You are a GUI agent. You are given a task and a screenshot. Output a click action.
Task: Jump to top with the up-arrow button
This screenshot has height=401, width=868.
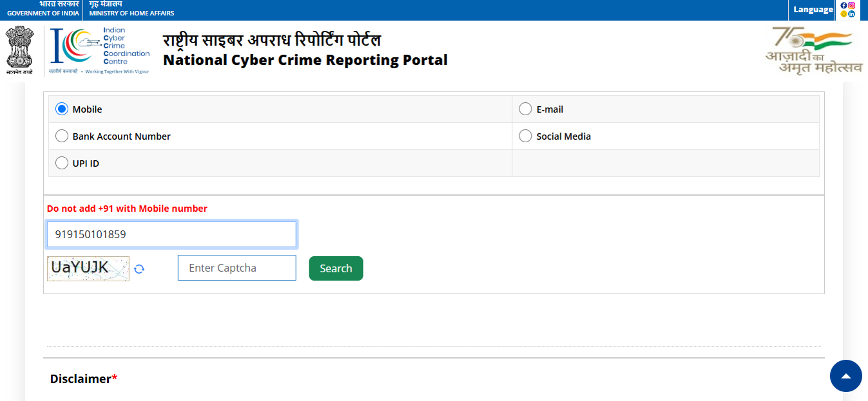point(846,376)
